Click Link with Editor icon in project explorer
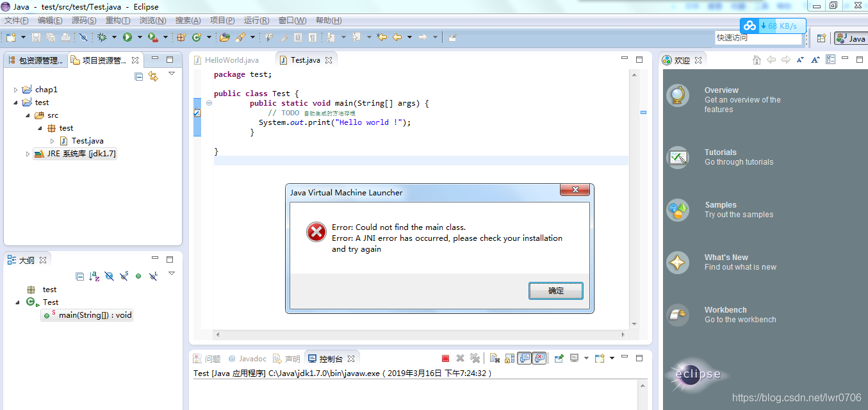868x410 pixels. click(153, 76)
